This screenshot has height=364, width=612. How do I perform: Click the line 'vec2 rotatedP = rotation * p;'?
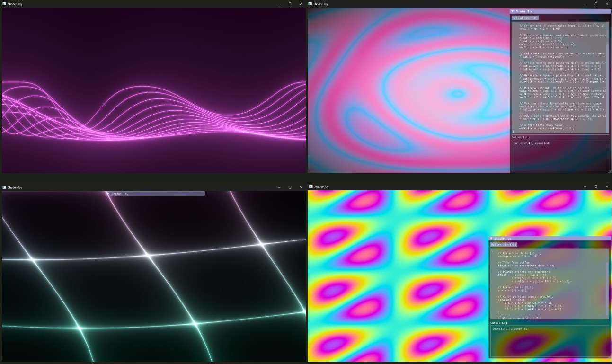click(x=543, y=47)
